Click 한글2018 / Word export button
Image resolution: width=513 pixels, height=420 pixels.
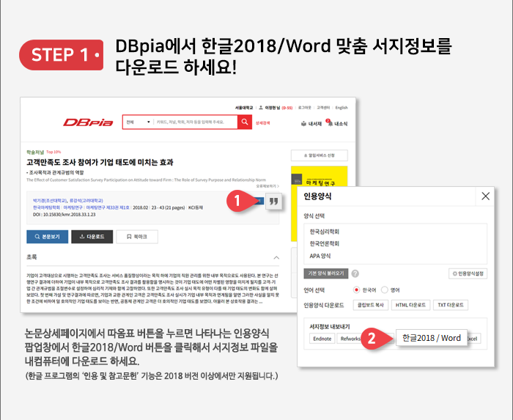(432, 338)
